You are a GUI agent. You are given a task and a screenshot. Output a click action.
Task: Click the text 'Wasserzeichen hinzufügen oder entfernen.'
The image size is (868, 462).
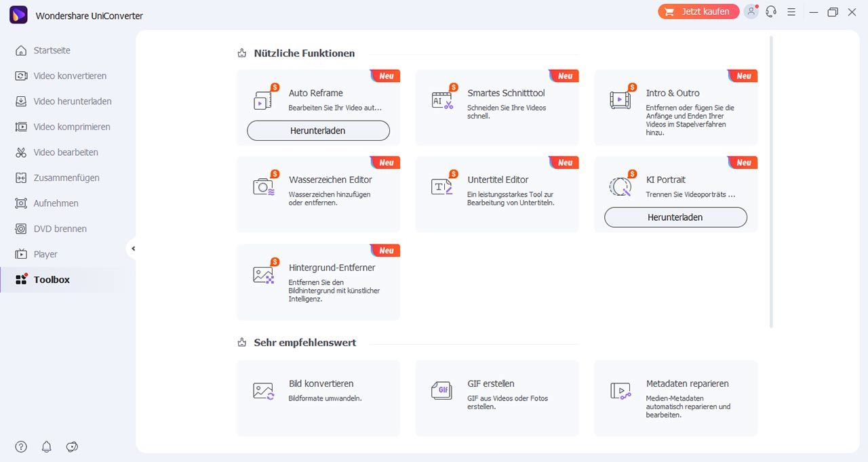(x=330, y=198)
